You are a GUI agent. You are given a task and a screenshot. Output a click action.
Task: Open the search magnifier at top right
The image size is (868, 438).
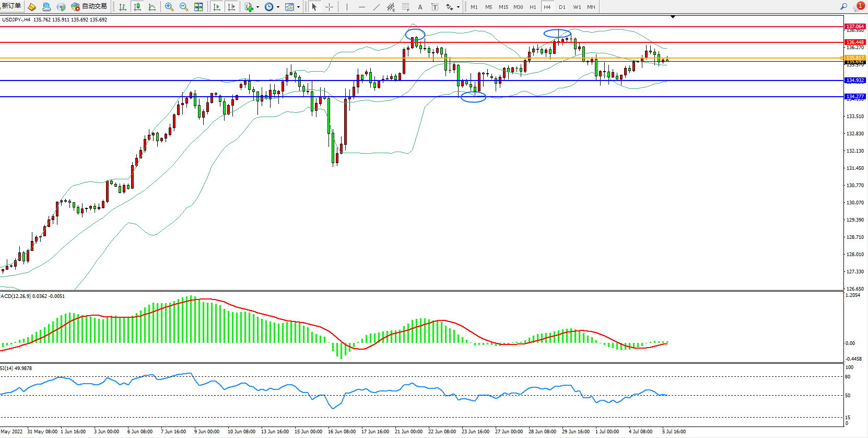point(843,7)
